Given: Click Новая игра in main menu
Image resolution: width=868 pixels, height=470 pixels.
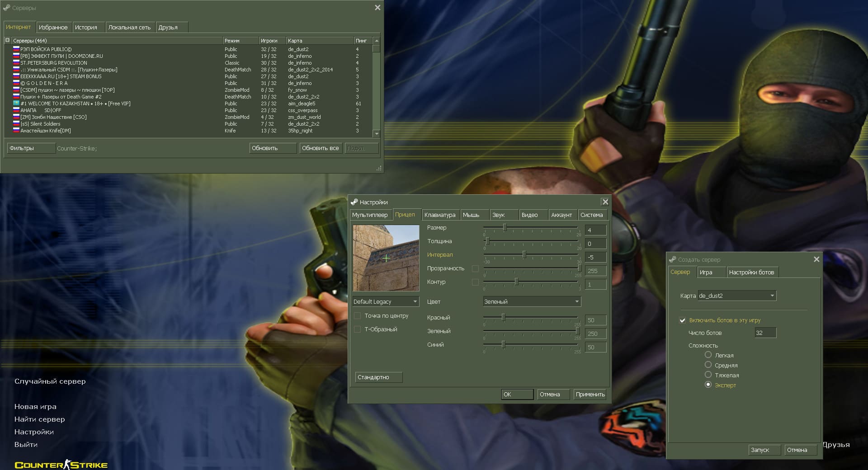Looking at the screenshot, I should pyautogui.click(x=35, y=407).
